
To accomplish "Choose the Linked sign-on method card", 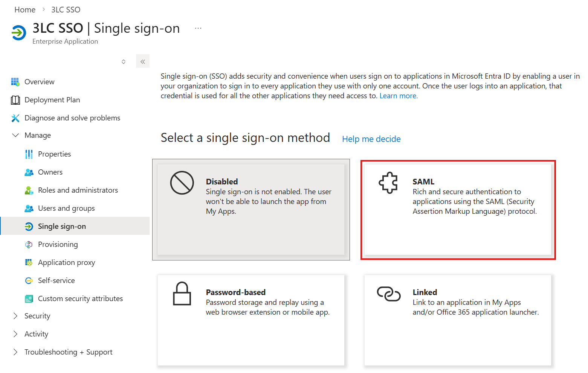I will (x=458, y=320).
